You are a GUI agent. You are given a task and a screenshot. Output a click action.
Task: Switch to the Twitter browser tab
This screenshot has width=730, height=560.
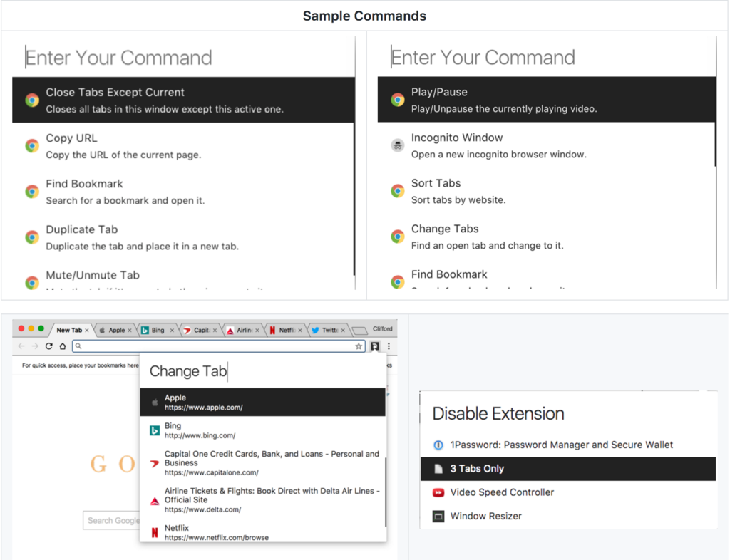click(x=328, y=331)
